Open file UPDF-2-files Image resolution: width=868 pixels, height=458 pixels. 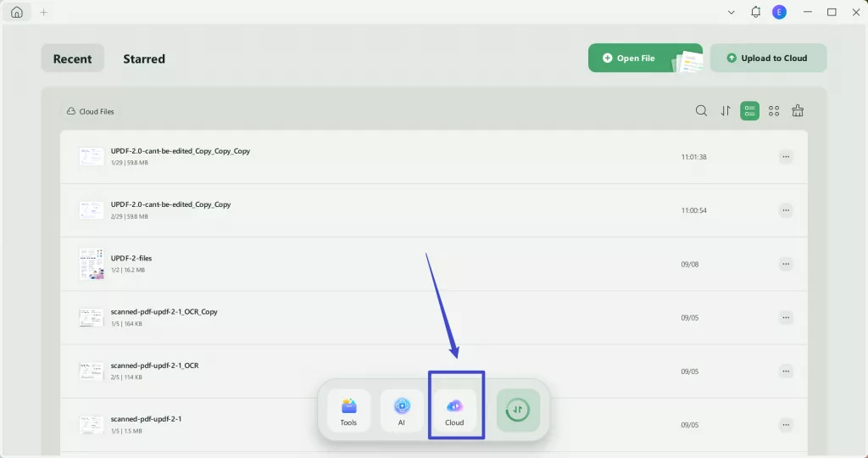131,258
